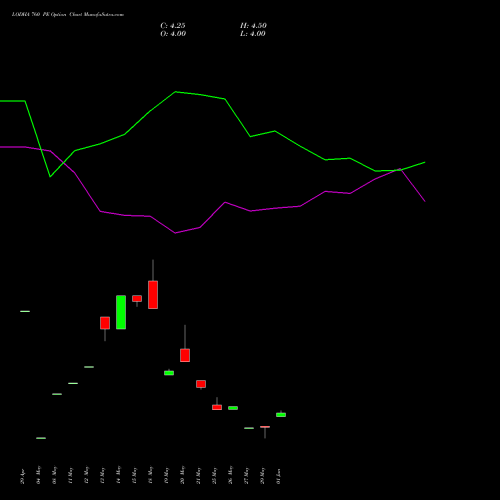The image size is (500, 500).
Task: Click the '14 May' date axis label
Action: [118, 475]
